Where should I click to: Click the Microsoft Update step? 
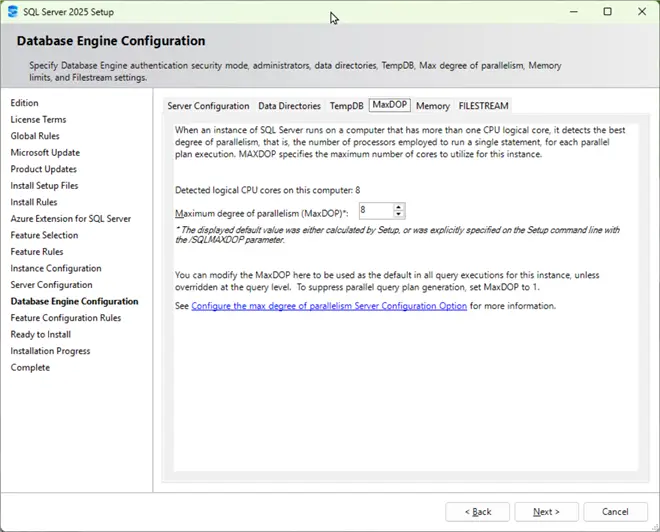[45, 152]
